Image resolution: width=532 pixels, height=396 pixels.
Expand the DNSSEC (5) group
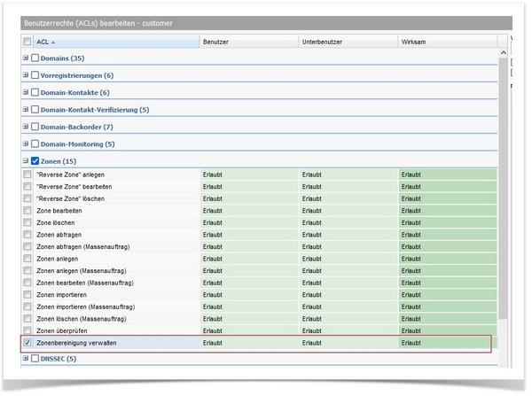26,358
